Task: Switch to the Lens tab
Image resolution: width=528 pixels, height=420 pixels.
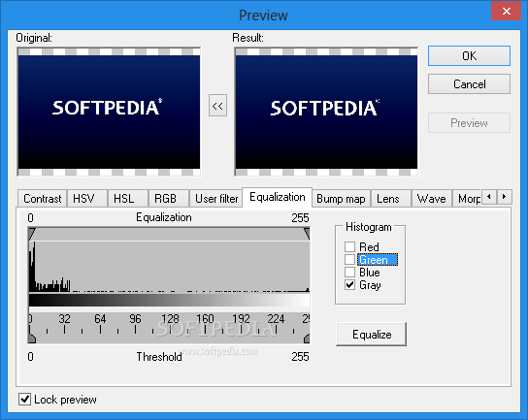Action: [x=391, y=199]
